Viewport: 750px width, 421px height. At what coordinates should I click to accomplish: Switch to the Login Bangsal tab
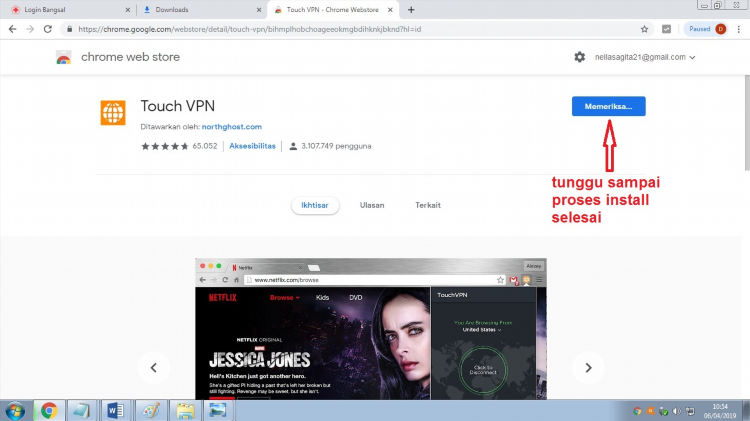click(x=67, y=10)
